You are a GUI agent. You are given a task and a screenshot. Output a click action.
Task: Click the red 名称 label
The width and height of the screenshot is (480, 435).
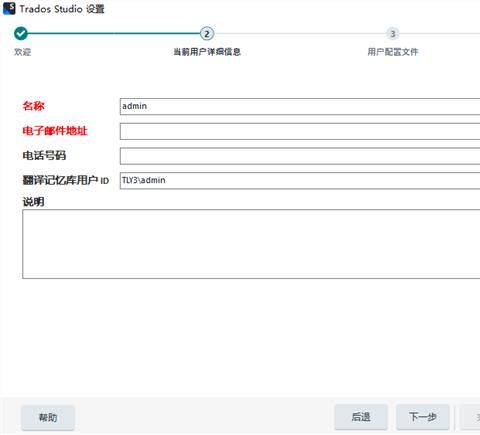[x=33, y=106]
